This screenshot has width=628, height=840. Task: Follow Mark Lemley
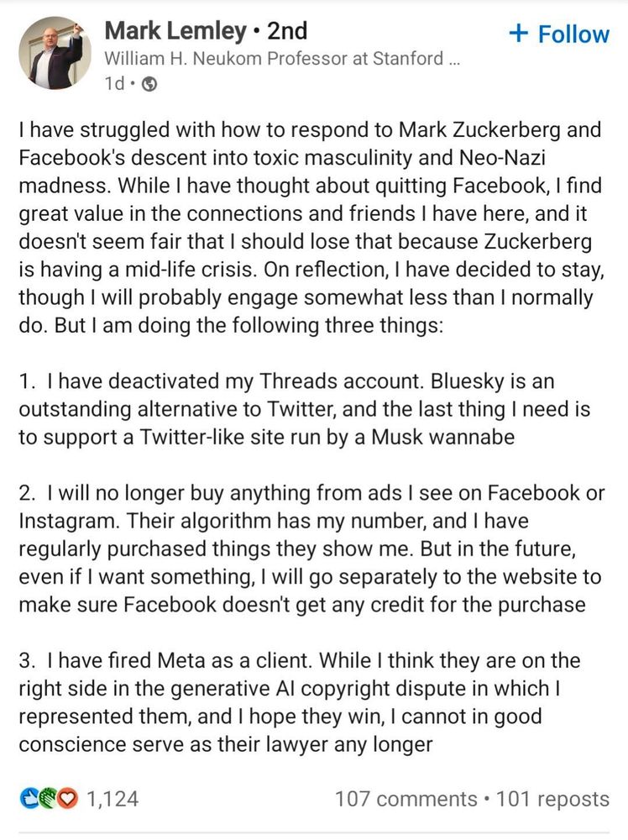click(559, 34)
